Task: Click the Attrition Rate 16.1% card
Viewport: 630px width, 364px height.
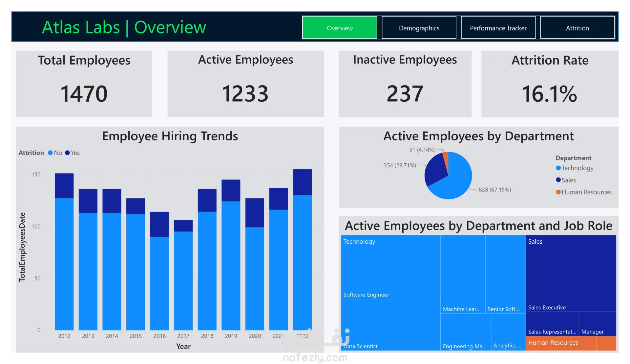Action: point(550,84)
